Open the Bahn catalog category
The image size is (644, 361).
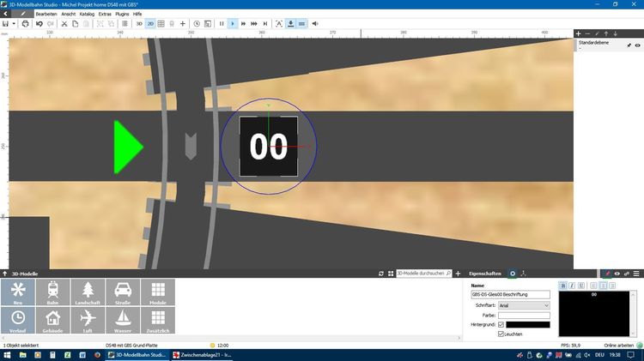pos(52,292)
